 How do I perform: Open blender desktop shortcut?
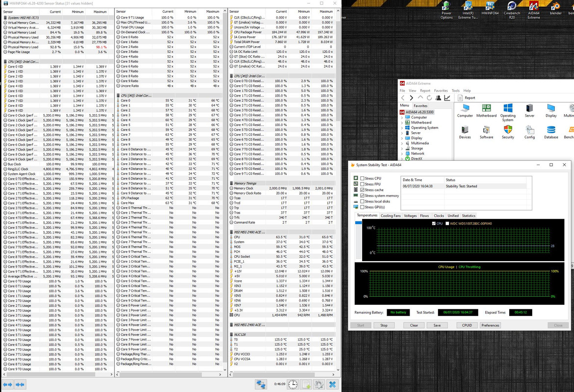[x=556, y=8]
